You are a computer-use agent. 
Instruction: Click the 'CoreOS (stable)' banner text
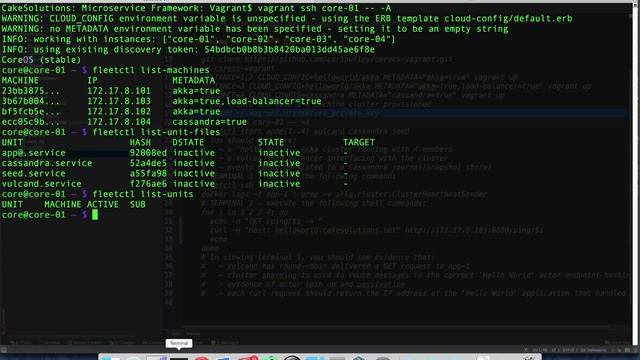click(41, 60)
